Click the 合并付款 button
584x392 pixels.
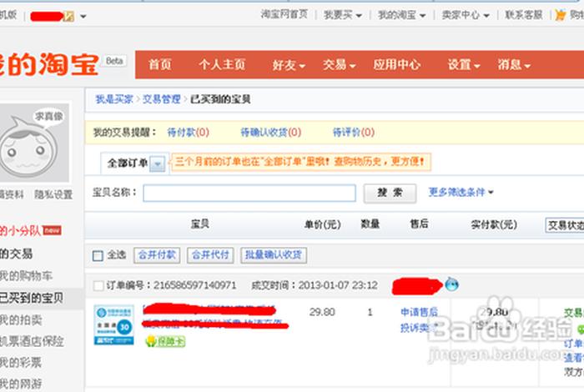point(157,255)
